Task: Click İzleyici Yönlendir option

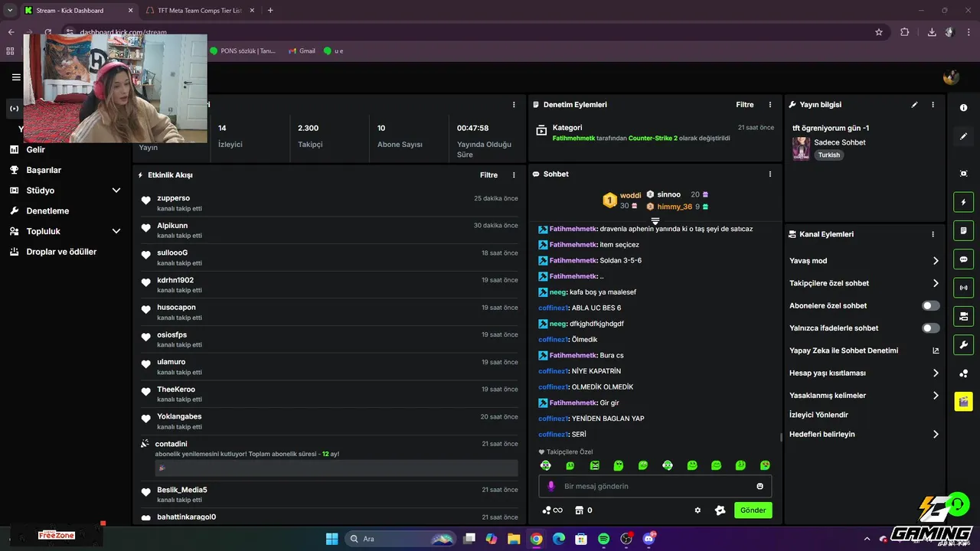Action: [818, 415]
